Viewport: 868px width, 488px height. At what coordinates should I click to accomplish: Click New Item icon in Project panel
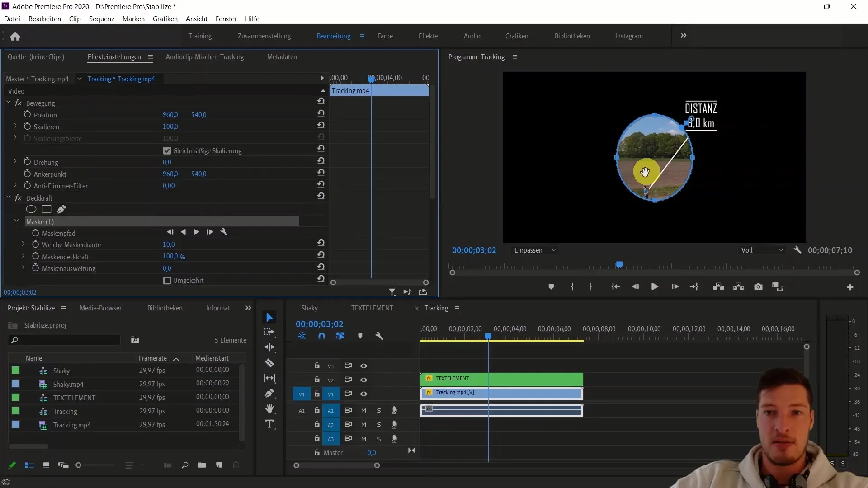pos(219,465)
